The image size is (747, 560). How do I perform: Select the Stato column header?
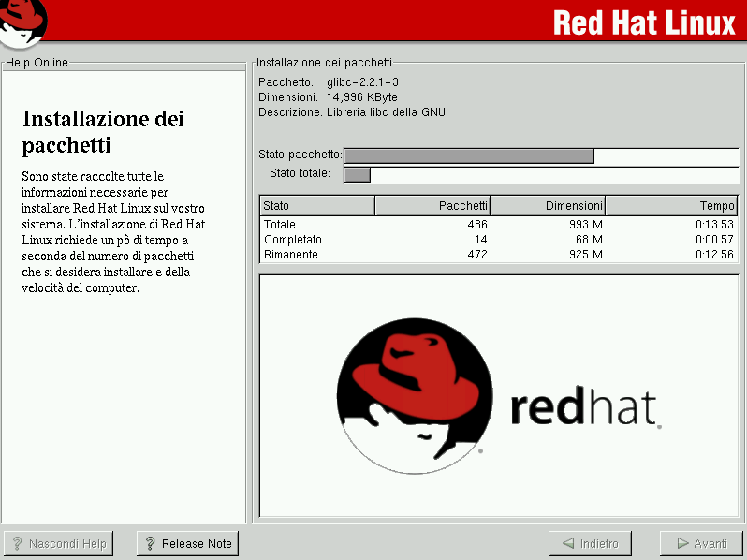[317, 206]
